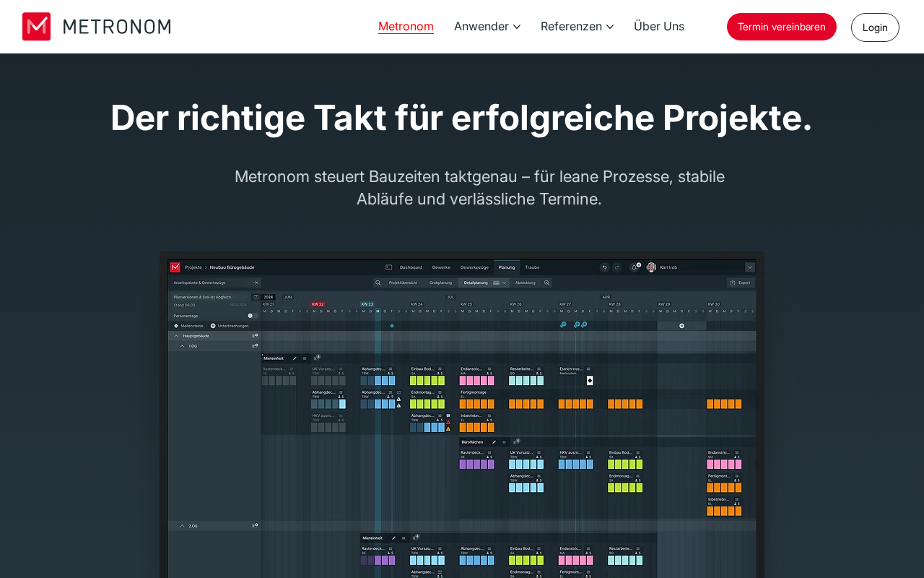Click the Export button
This screenshot has height=578, width=924.
(x=741, y=282)
